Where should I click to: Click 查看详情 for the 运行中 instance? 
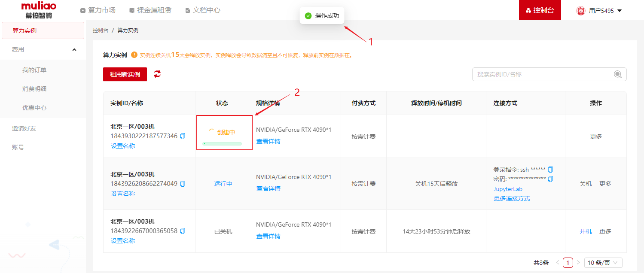click(x=269, y=188)
